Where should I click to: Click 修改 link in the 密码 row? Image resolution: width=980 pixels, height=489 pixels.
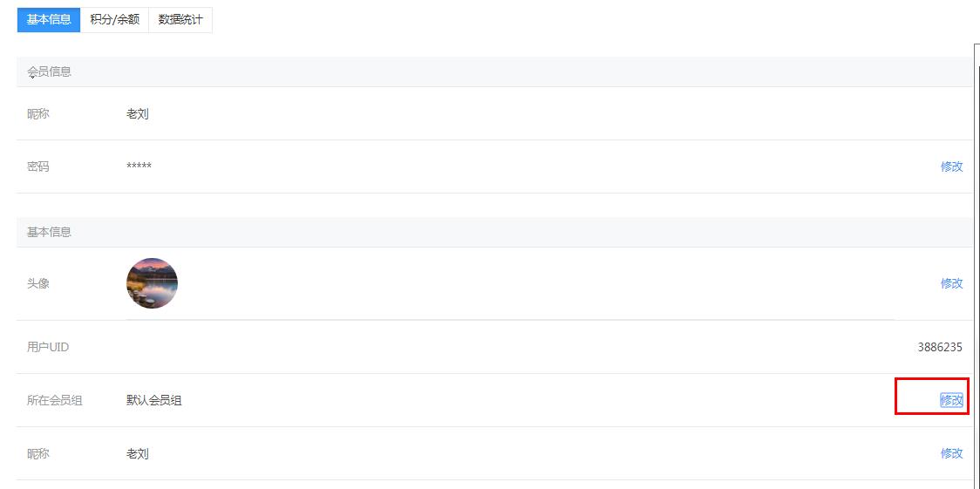[x=951, y=166]
